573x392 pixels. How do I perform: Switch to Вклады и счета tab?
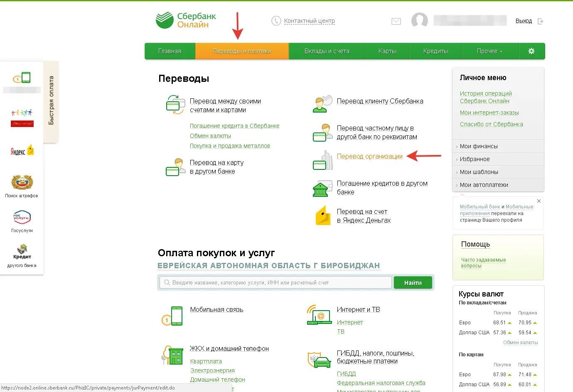click(x=327, y=51)
